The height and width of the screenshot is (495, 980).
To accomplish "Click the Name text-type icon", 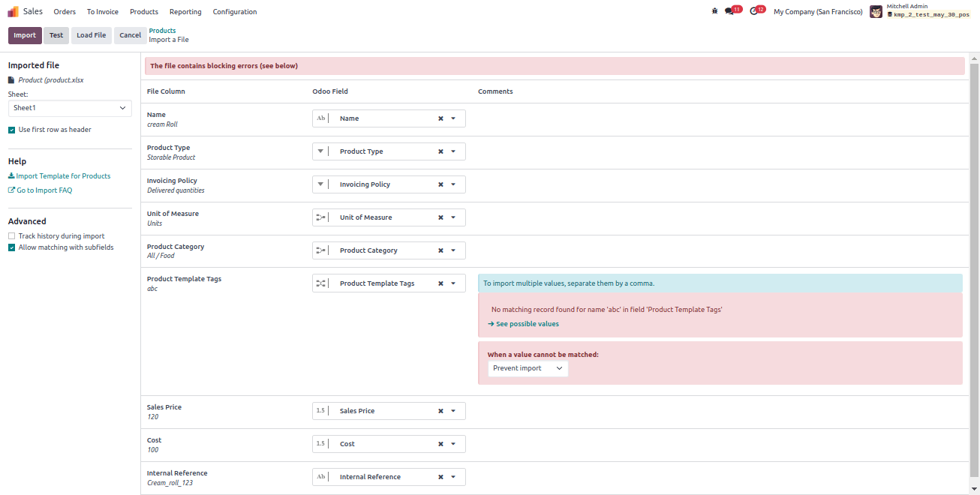I will click(320, 118).
